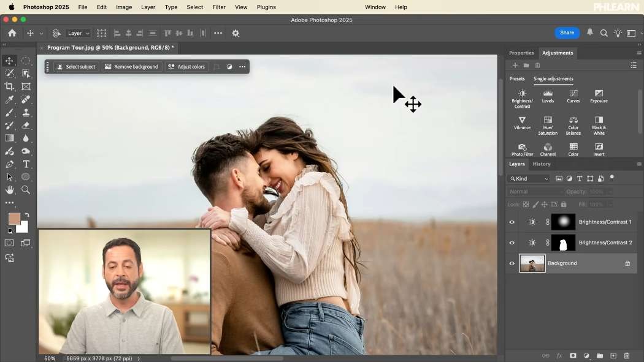Open the Filter menu
Image resolution: width=644 pixels, height=362 pixels.
click(219, 7)
